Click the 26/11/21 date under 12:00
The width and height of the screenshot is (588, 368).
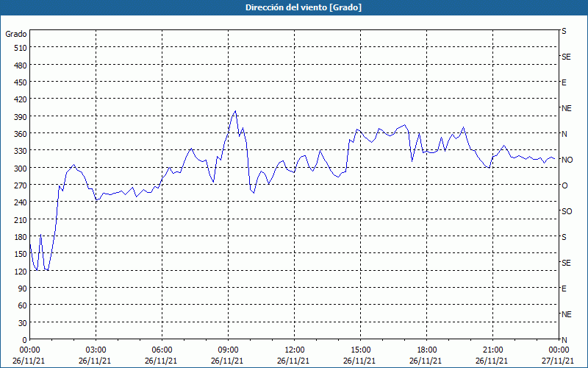293,361
